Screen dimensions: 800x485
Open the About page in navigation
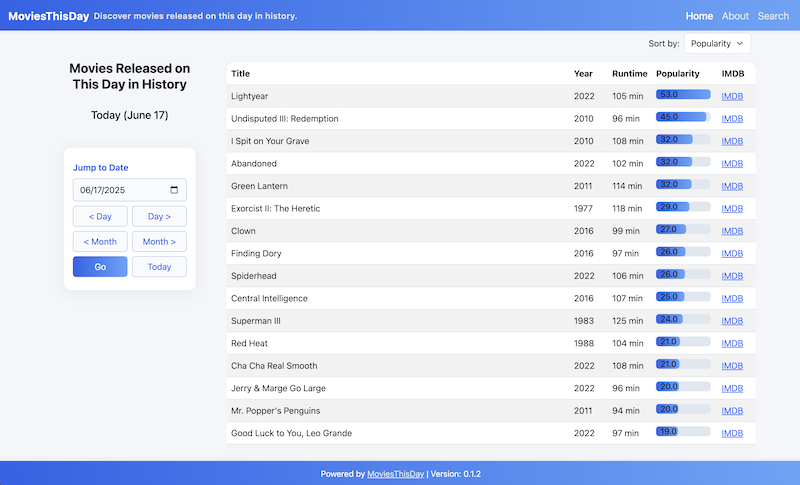point(735,16)
